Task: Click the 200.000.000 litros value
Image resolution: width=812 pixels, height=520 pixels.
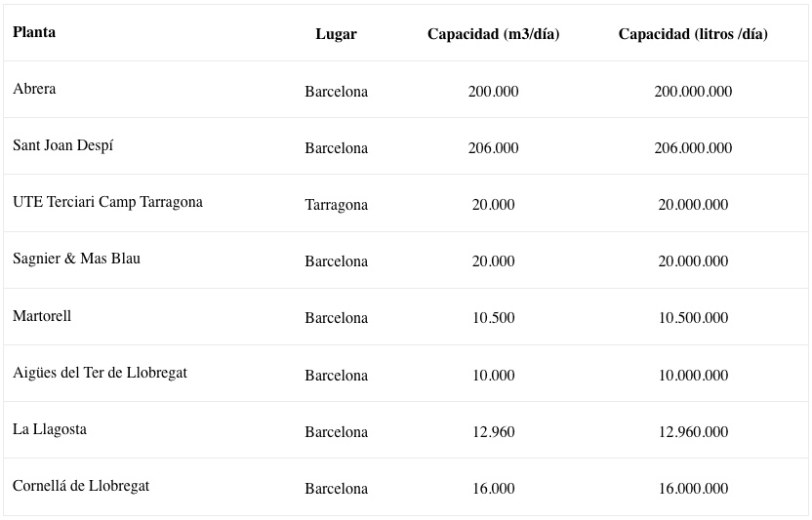Action: click(x=693, y=91)
